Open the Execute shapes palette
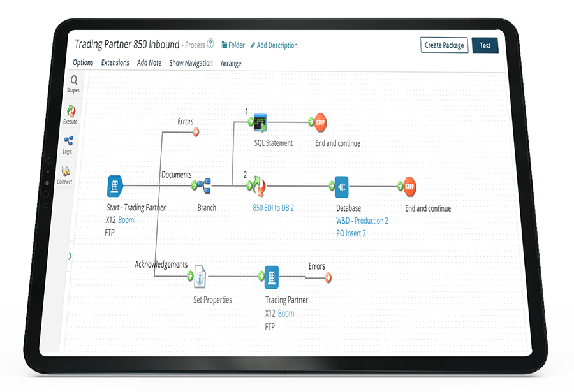 pos(71,113)
